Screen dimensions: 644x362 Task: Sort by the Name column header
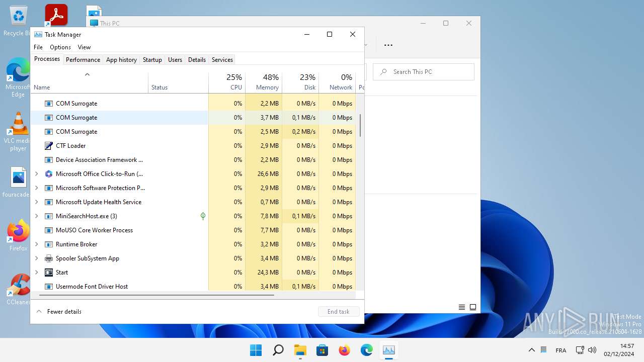(90, 82)
